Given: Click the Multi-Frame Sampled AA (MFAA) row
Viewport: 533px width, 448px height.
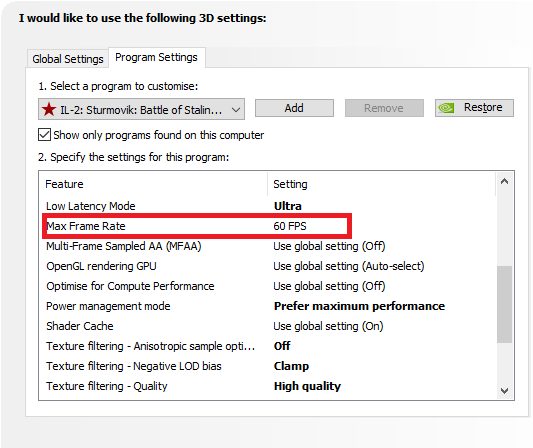Looking at the screenshot, I should tap(268, 246).
